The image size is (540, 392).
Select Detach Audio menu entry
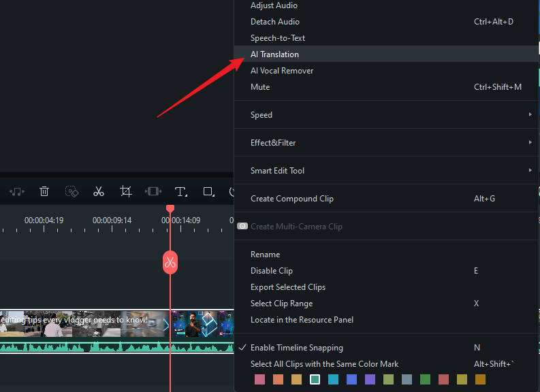[386, 22]
